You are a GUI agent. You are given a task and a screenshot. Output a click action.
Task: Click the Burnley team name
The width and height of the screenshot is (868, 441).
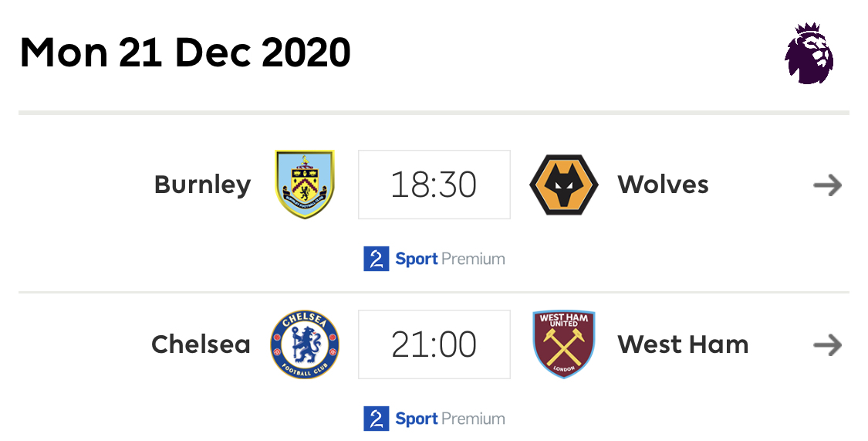point(203,185)
